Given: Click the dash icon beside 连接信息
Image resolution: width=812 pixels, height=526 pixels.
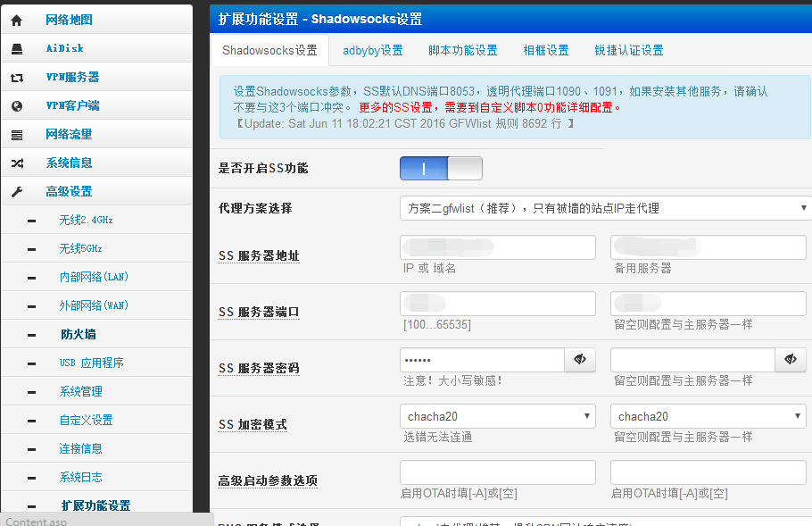Looking at the screenshot, I should point(31,449).
